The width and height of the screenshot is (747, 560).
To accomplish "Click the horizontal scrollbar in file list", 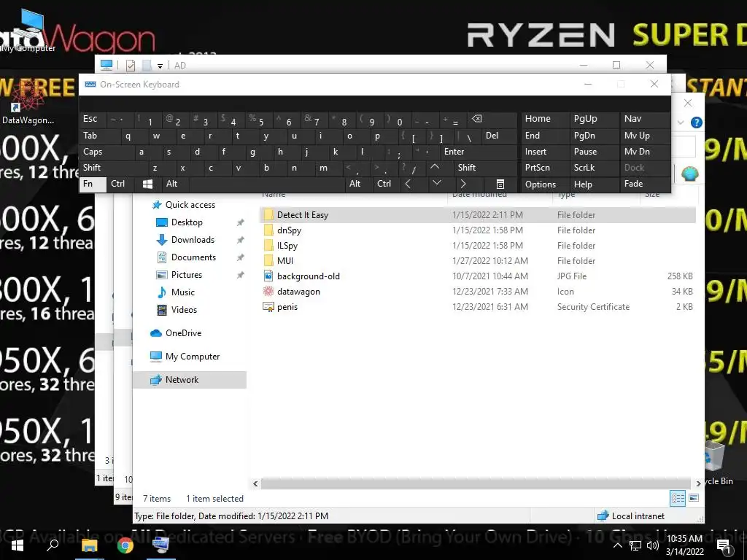I will coord(476,484).
